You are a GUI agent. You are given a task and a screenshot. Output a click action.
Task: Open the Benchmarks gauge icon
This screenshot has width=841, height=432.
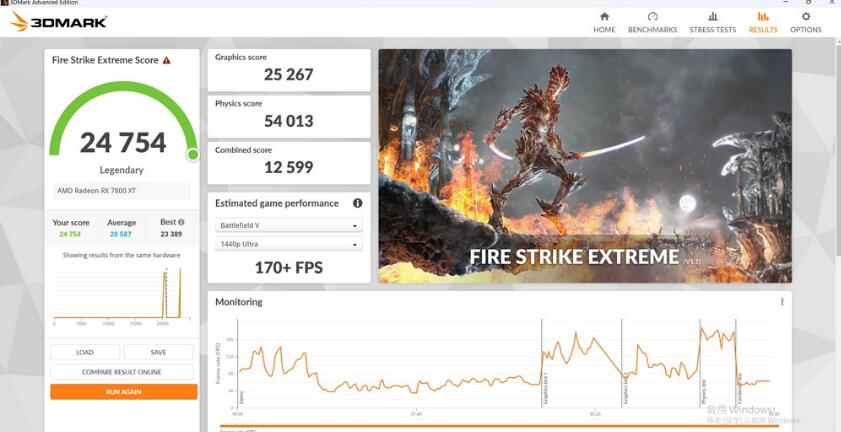(x=652, y=17)
